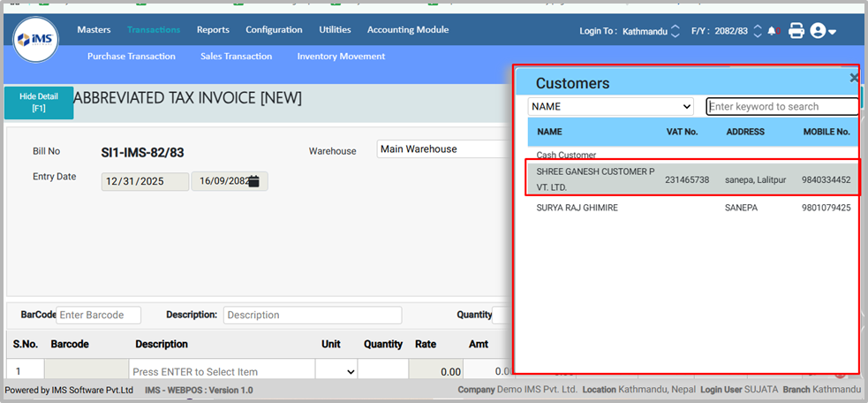Open the Unit dropdown in item row

(336, 372)
